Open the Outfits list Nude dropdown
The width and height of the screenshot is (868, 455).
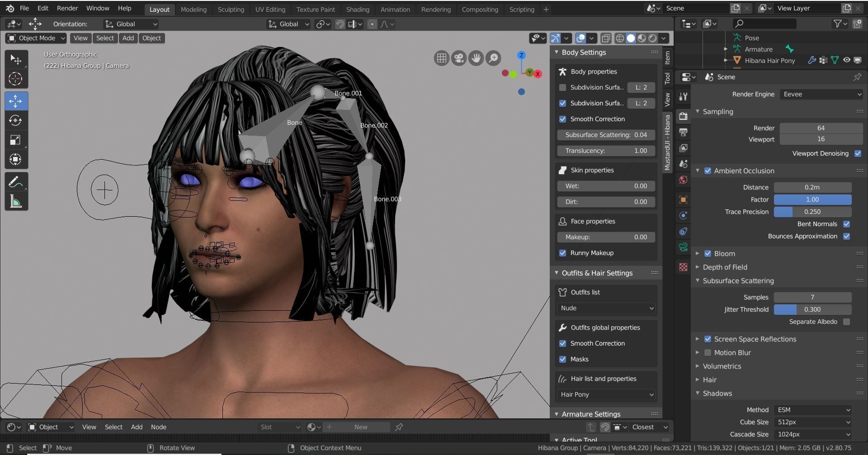tap(607, 308)
